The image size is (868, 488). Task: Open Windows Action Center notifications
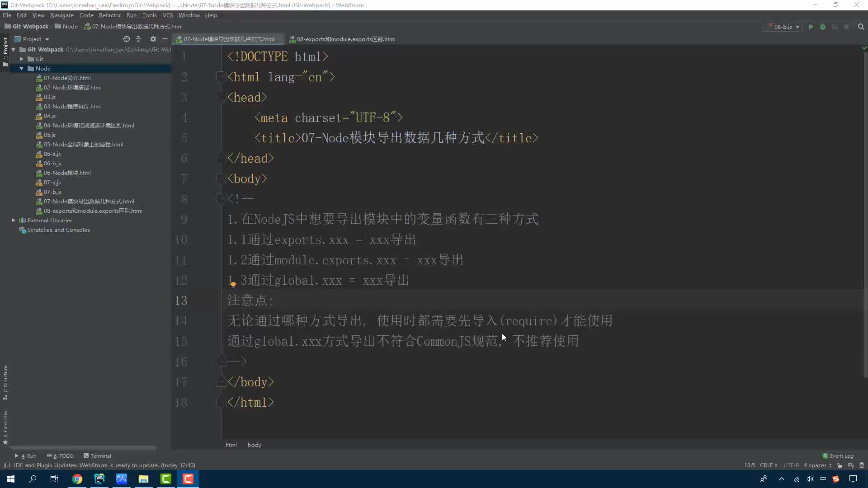coord(853,479)
